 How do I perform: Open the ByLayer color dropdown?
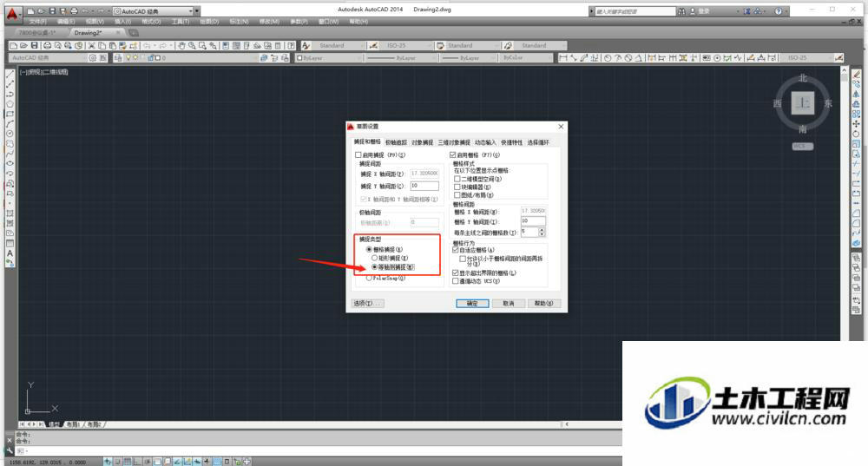[x=328, y=57]
